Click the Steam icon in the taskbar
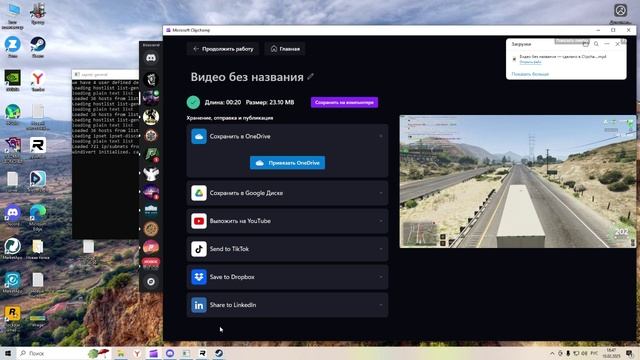Image resolution: width=640 pixels, height=360 pixels. (x=219, y=353)
